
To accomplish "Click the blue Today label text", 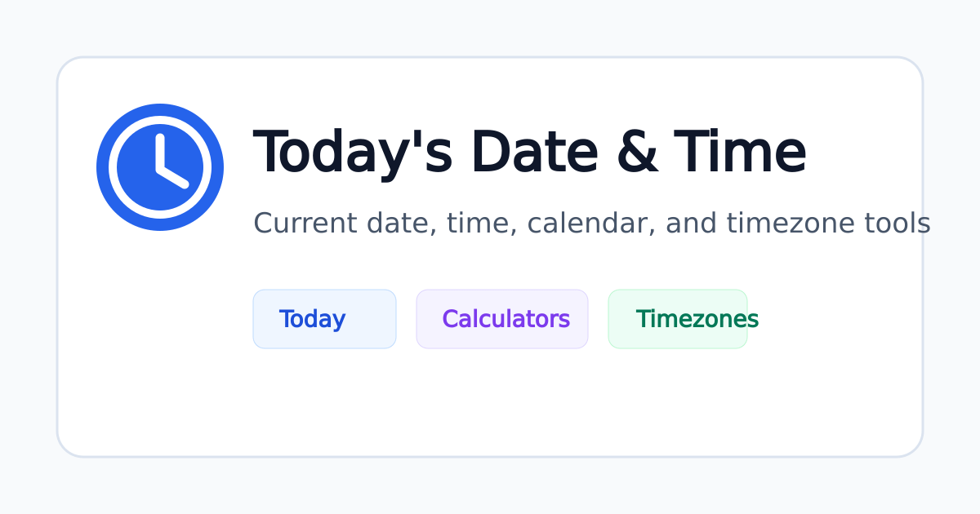I will point(312,320).
